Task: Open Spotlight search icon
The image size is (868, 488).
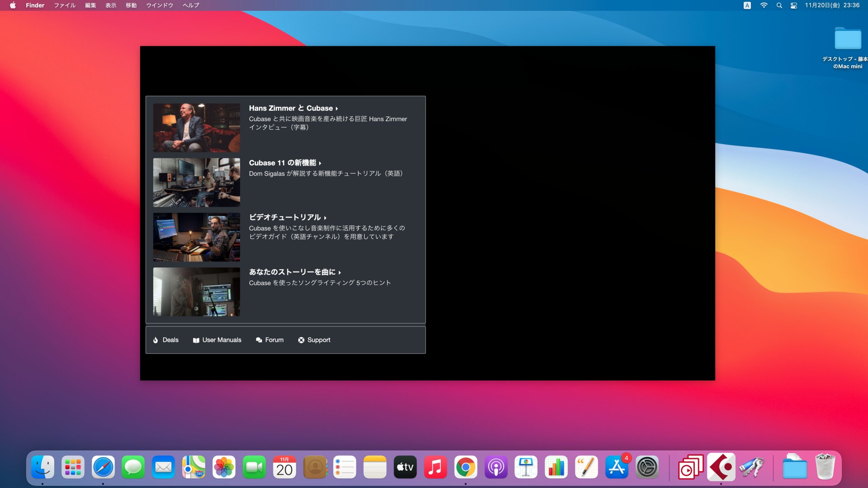Action: (779, 5)
